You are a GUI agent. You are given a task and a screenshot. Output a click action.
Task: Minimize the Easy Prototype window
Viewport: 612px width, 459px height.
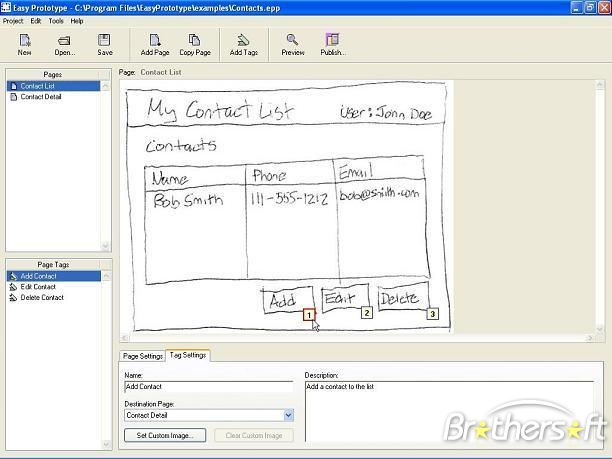(x=577, y=7)
